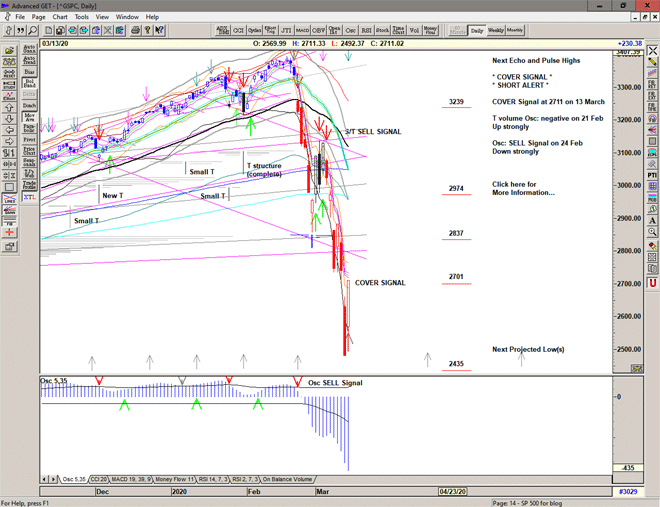
Task: Click the Stoch button in top toolbar
Action: 381,30
